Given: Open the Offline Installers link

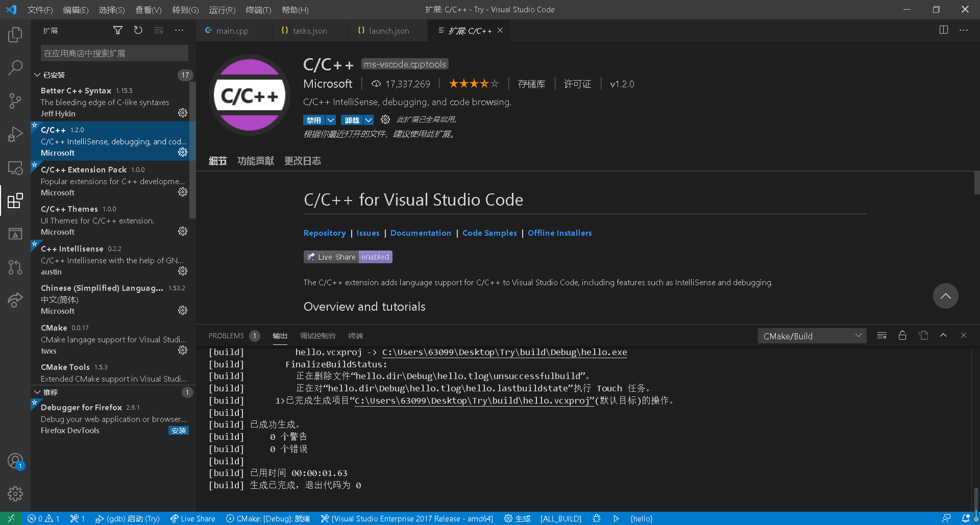Looking at the screenshot, I should (x=559, y=233).
